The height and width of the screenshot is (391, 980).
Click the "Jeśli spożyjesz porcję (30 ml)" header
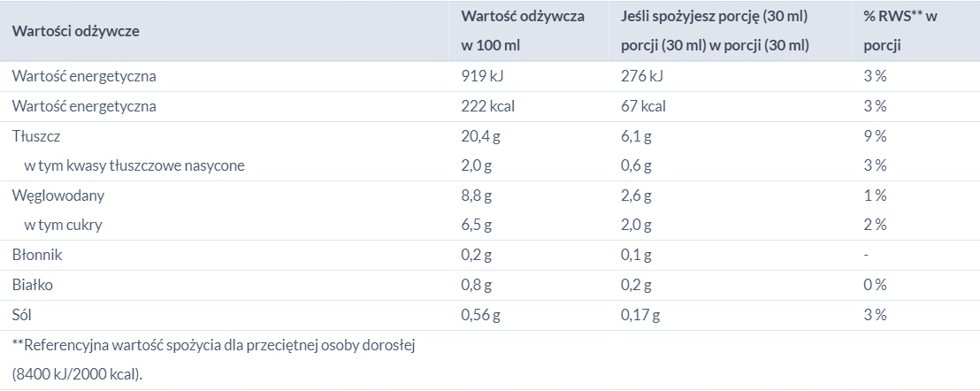pos(716,16)
